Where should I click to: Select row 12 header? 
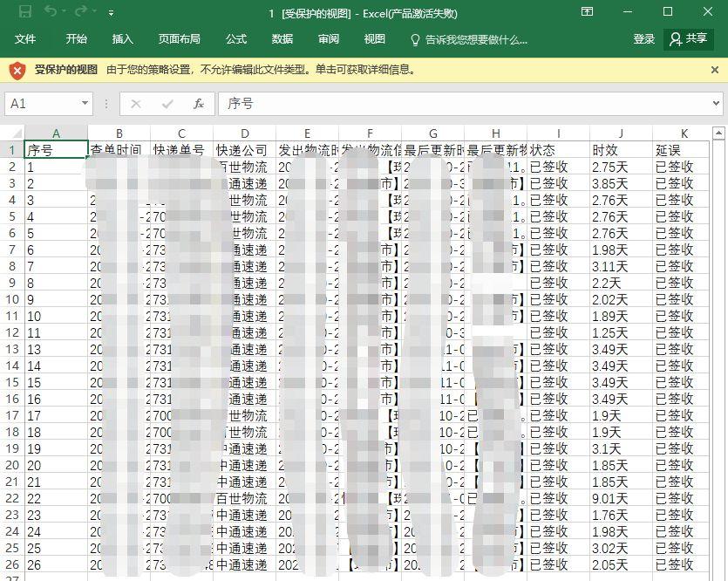pos(12,333)
